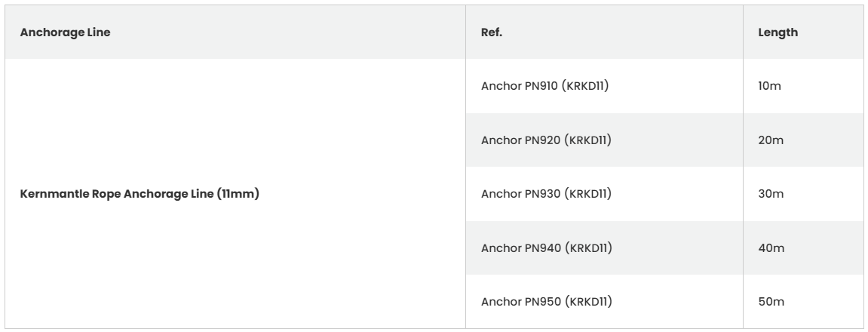Screen dimensions: 868x332
Task: Click the word 'Anchor' in the PN930 row
Action: [x=501, y=193]
